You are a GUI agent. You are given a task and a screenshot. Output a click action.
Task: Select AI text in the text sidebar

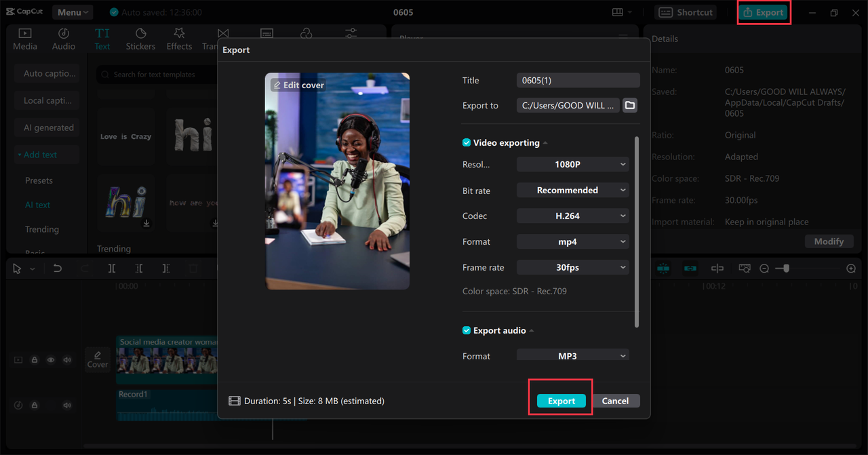coord(38,205)
